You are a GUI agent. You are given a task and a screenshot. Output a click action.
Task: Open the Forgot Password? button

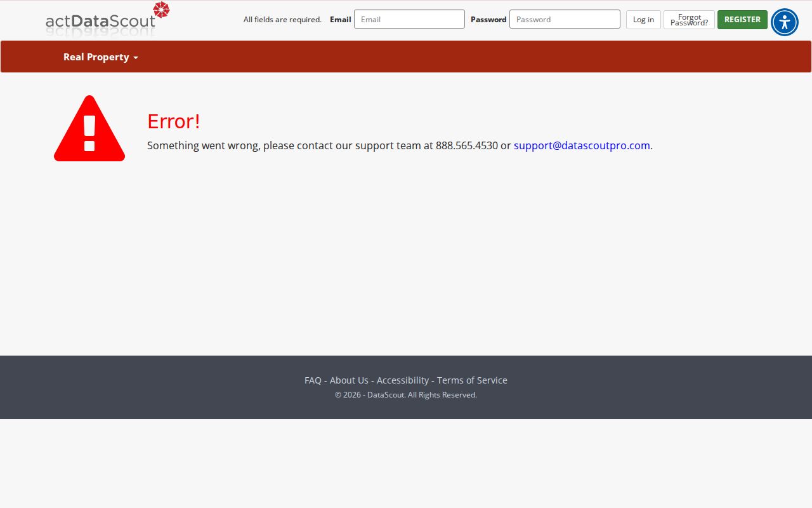point(689,20)
